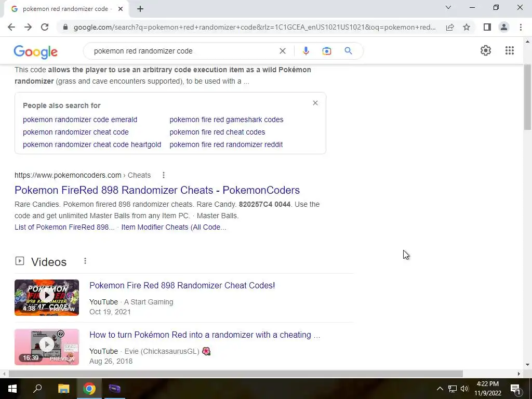Click the address bar URL
Viewport: 532px width, 399px height.
(x=255, y=27)
